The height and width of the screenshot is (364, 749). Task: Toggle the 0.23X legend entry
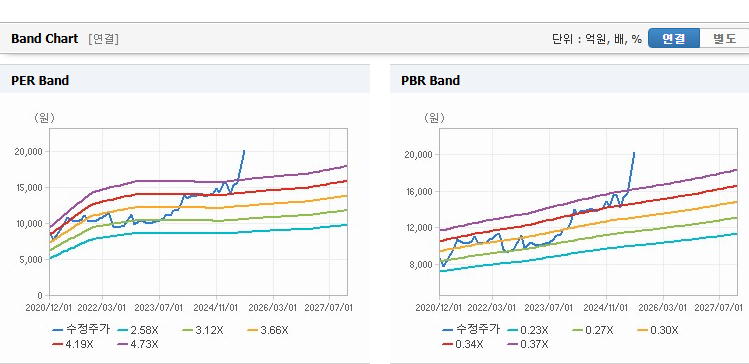click(528, 330)
